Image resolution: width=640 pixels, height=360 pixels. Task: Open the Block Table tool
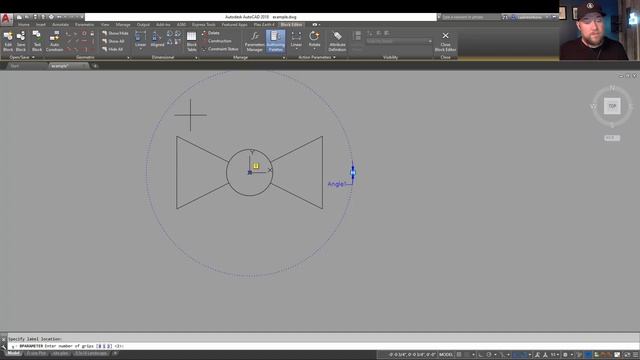coord(191,41)
